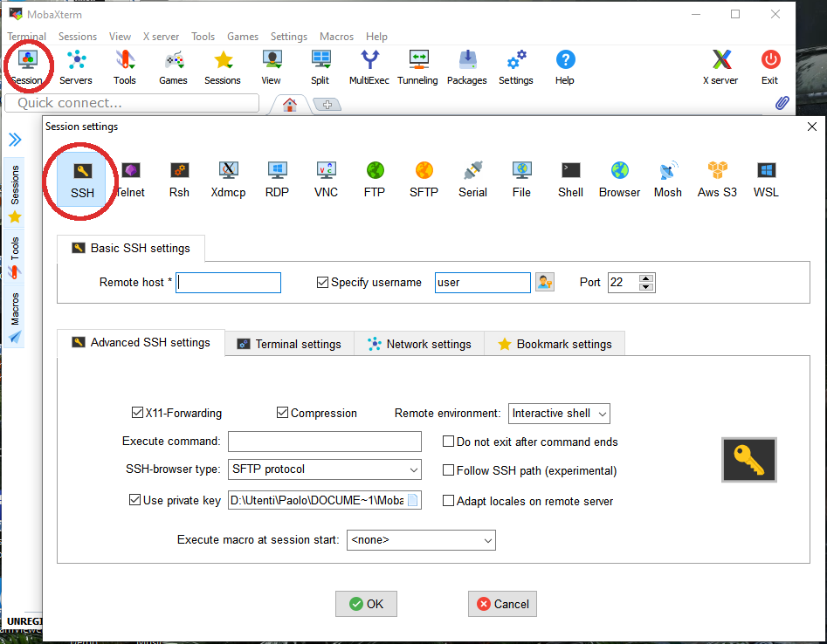Image resolution: width=827 pixels, height=644 pixels.
Task: Choose the Browser session type
Action: point(620,181)
